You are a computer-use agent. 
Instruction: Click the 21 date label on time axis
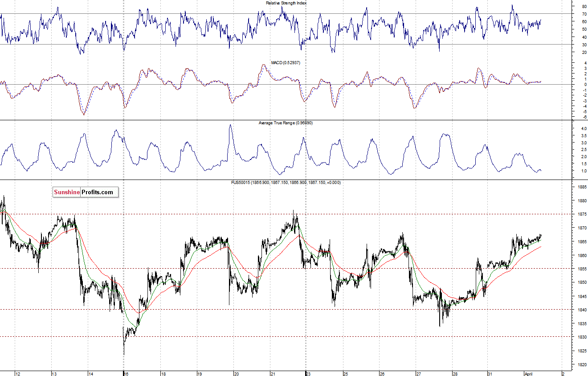coord(273,374)
